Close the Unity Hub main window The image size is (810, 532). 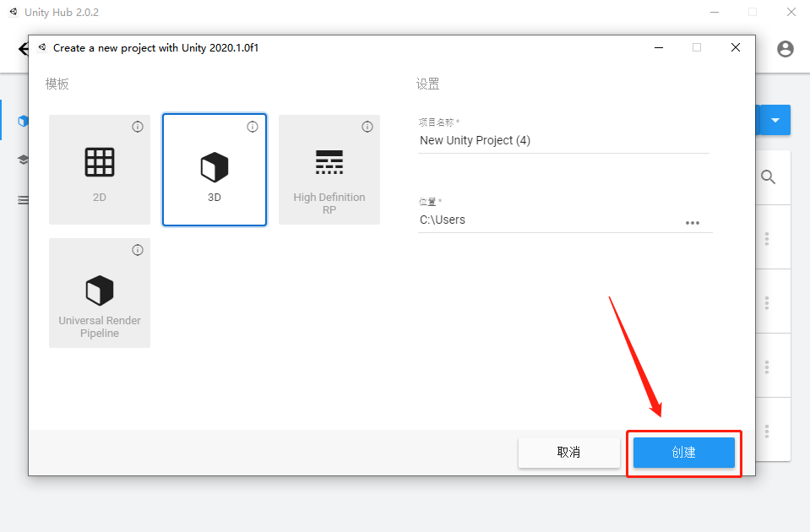coord(791,12)
